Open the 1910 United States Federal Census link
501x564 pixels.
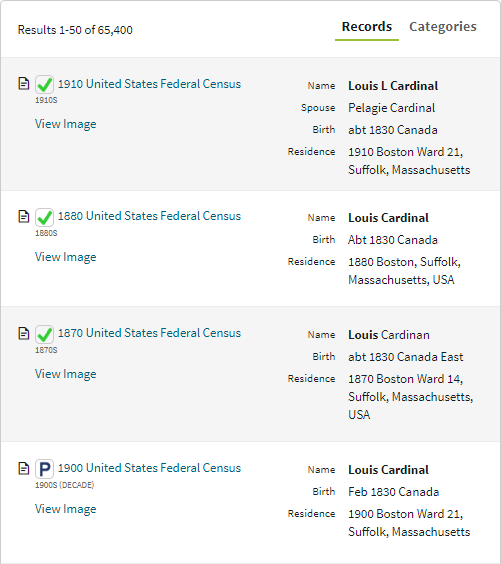point(149,84)
